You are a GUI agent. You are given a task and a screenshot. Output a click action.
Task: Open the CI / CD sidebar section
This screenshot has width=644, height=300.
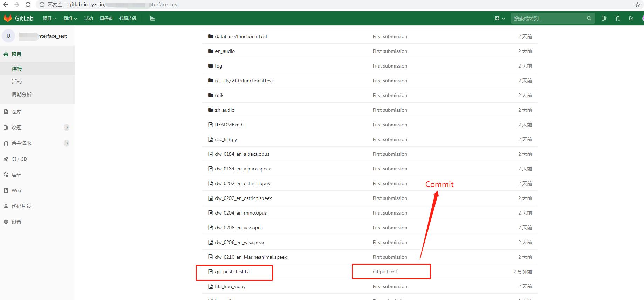coord(19,159)
